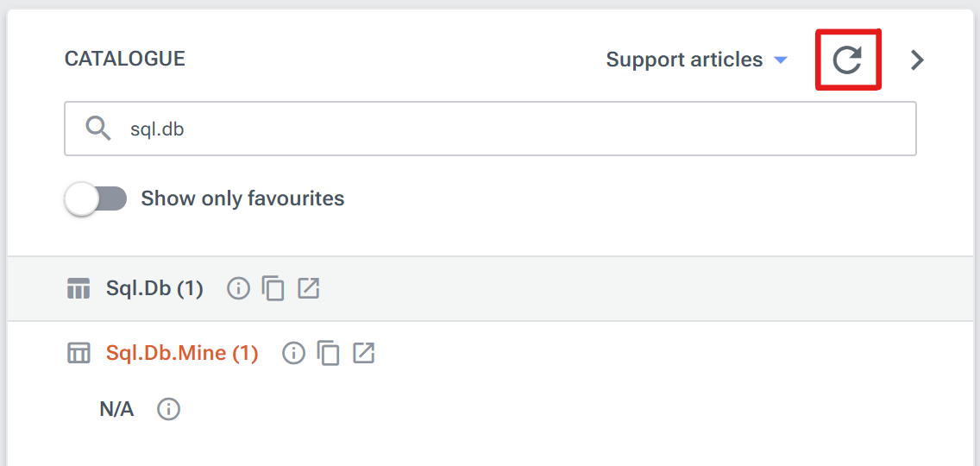This screenshot has height=466, width=980.
Task: Collapse catalogue panel with chevron arrow
Action: pyautogui.click(x=918, y=60)
